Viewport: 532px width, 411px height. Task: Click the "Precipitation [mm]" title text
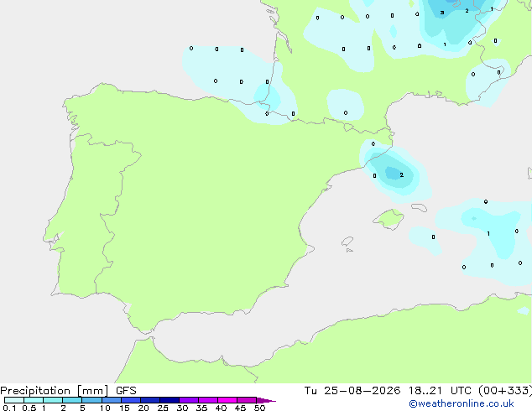(54, 391)
